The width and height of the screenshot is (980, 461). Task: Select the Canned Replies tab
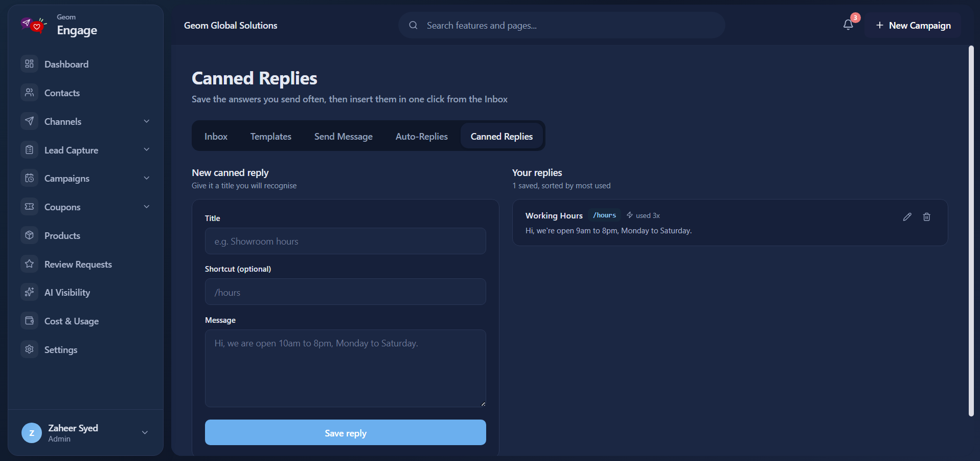502,136
